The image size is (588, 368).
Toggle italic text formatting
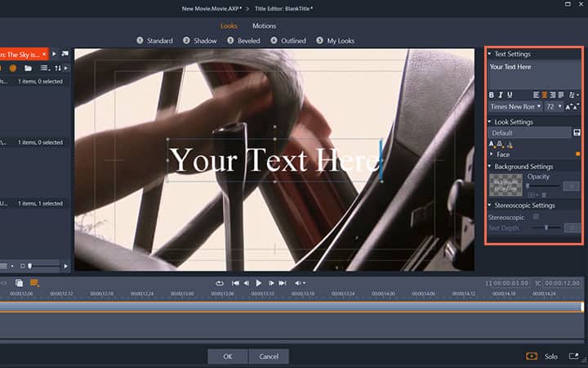(x=501, y=95)
